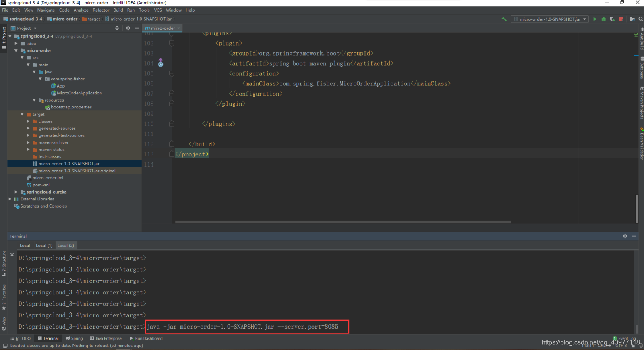
Task: Open Search Everywhere magnifier icon
Action: [640, 19]
